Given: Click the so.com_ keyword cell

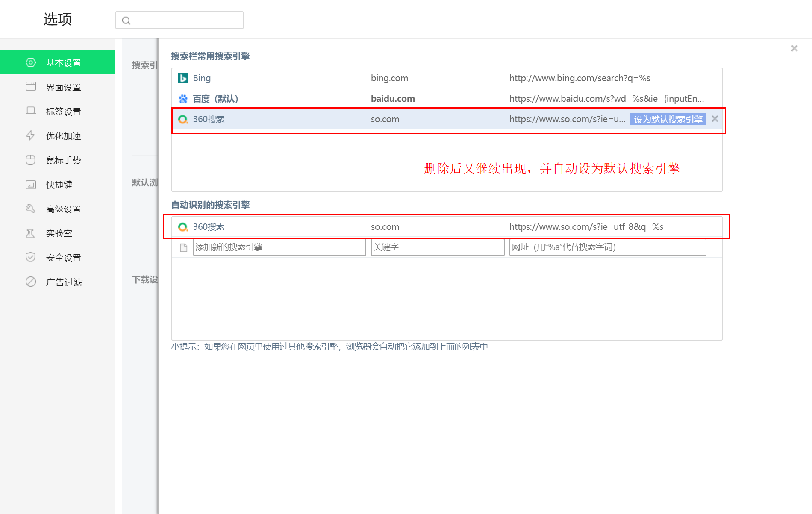Looking at the screenshot, I should click(387, 227).
